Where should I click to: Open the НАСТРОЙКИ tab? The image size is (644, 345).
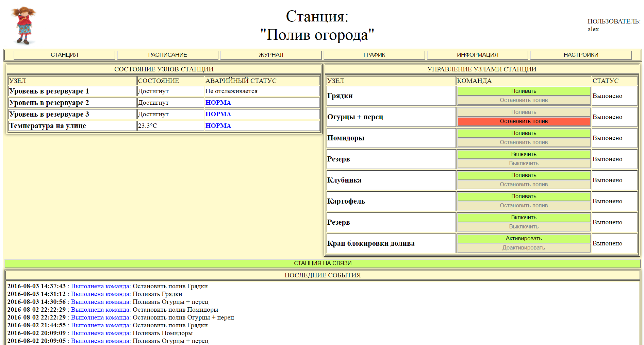(581, 55)
